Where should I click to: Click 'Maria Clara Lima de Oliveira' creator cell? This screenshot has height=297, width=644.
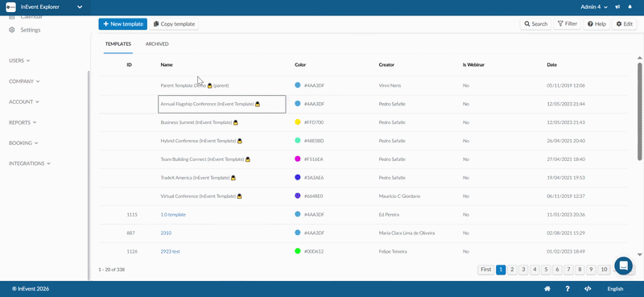click(x=407, y=233)
